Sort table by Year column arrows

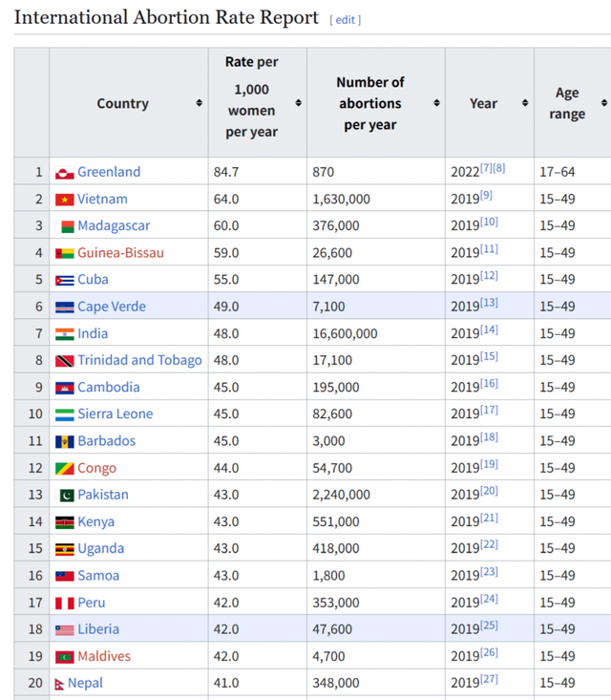click(524, 103)
